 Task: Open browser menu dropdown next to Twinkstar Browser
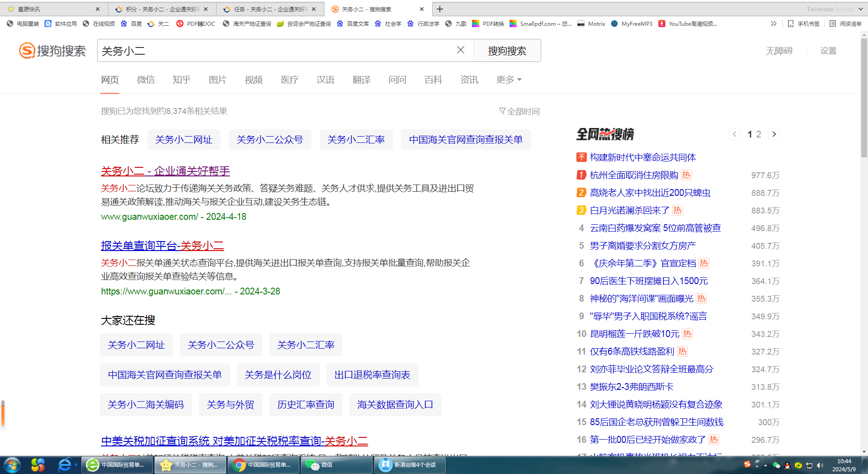pos(861,9)
